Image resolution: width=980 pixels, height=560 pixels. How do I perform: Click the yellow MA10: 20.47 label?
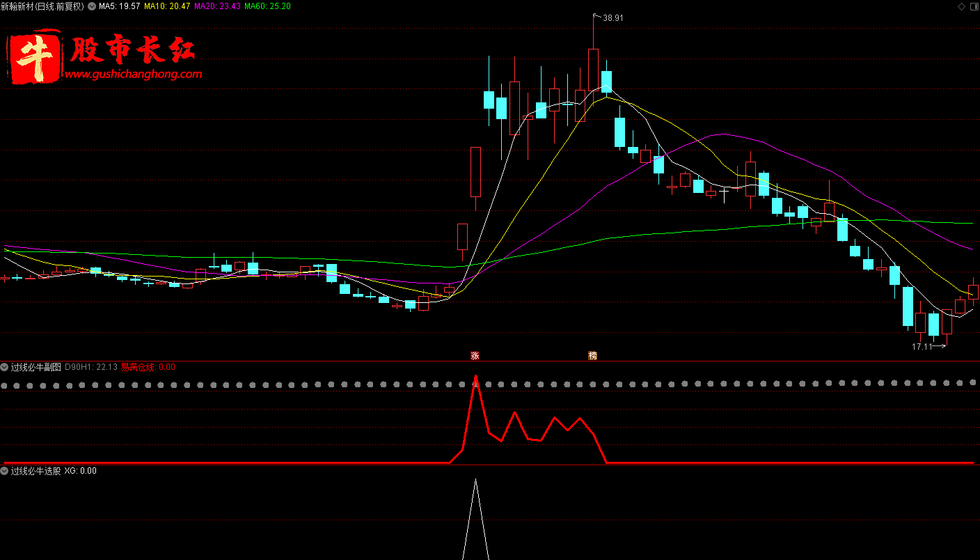(167, 6)
